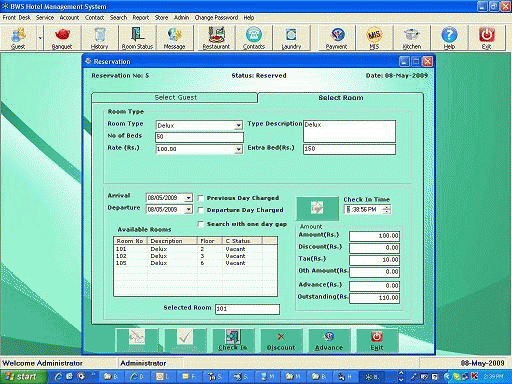512x384 pixels.
Task: Click the Outstanding(Rs.) field
Action: click(x=374, y=298)
